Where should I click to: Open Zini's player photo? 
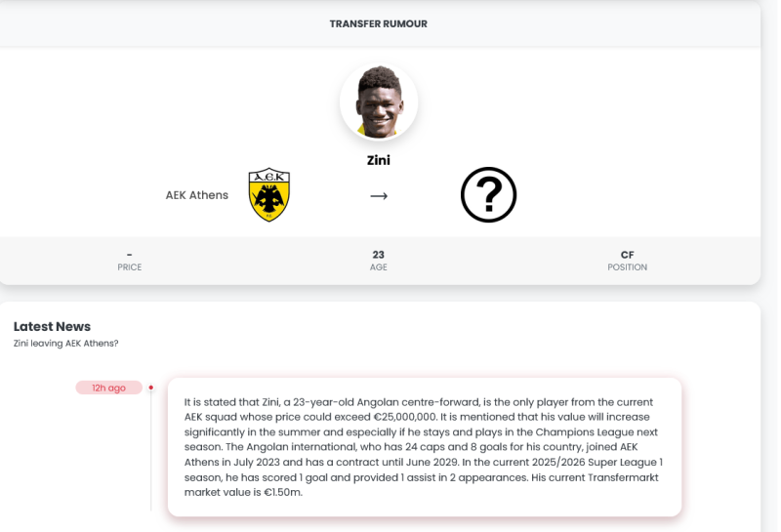click(x=379, y=102)
